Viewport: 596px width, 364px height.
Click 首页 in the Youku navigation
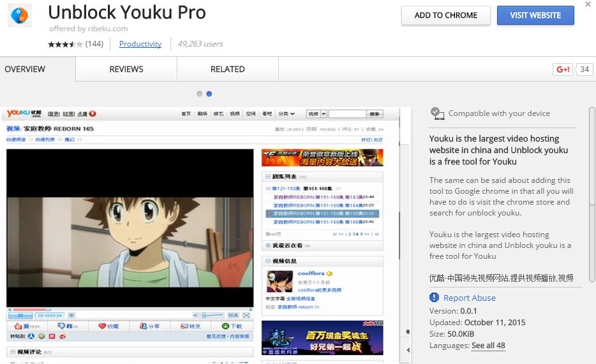(x=186, y=113)
